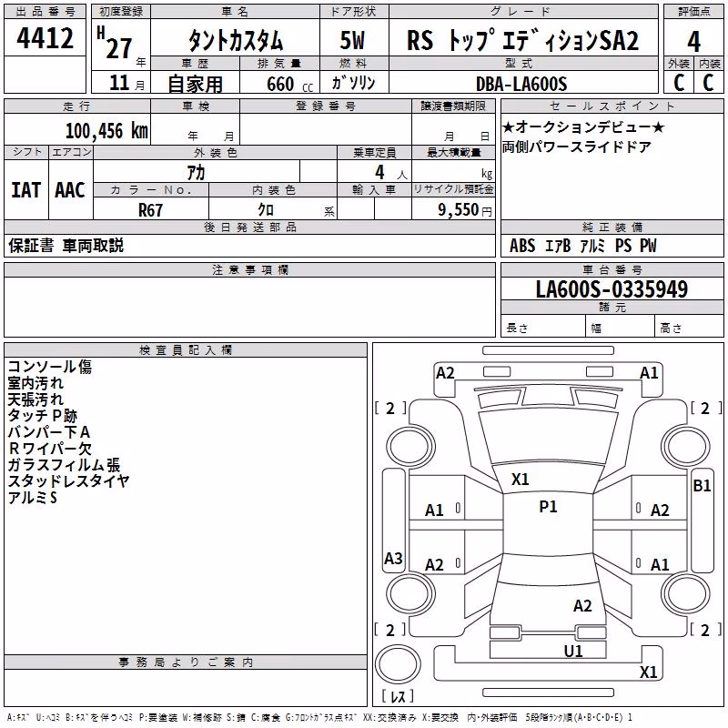The width and height of the screenshot is (728, 728).
Task: Select the registration month 11
Action: coord(119,83)
